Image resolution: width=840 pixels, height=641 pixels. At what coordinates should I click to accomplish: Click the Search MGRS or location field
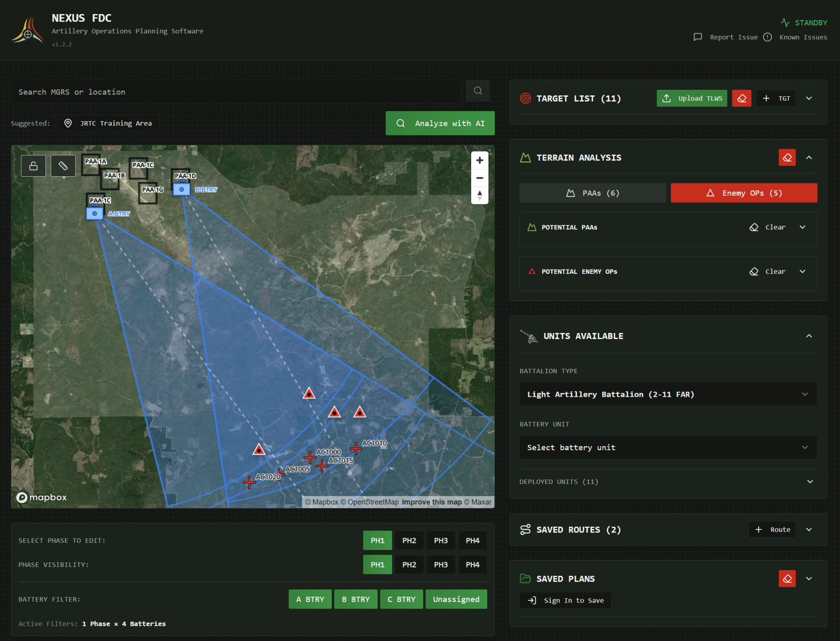click(236, 92)
